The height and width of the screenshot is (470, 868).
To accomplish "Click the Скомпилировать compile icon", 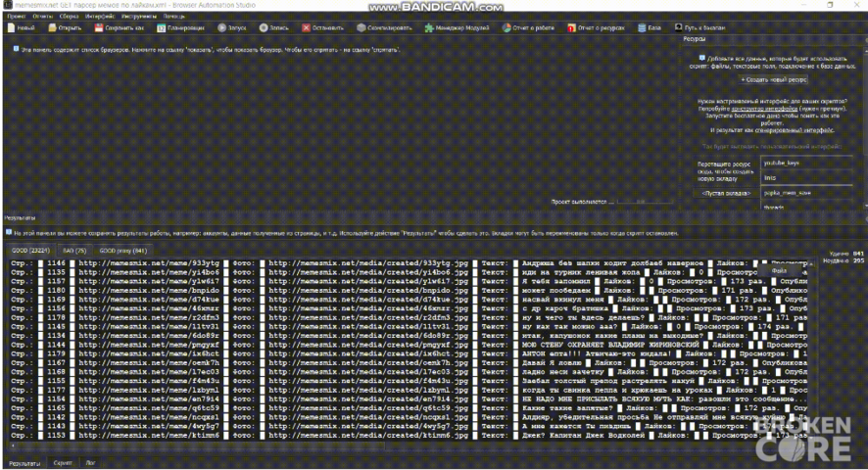I will pyautogui.click(x=362, y=27).
